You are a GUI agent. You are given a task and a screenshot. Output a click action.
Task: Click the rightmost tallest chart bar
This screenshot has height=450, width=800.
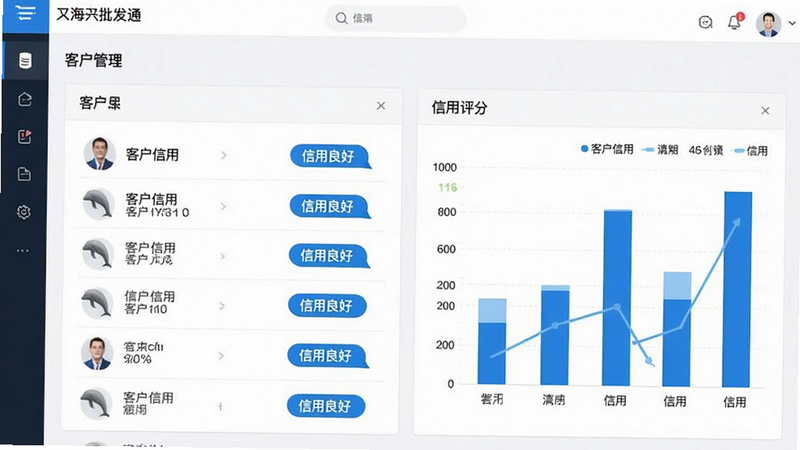point(737,289)
